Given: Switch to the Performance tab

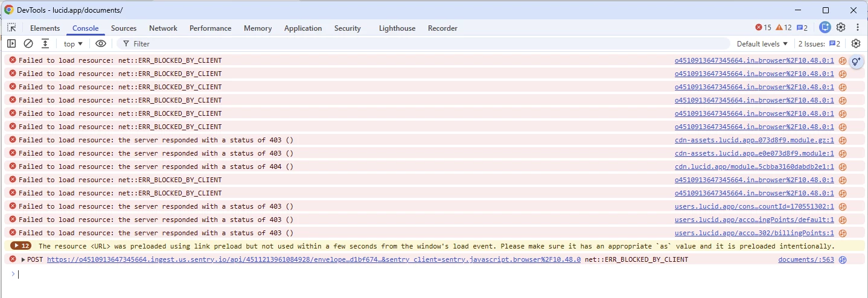Looking at the screenshot, I should (210, 28).
